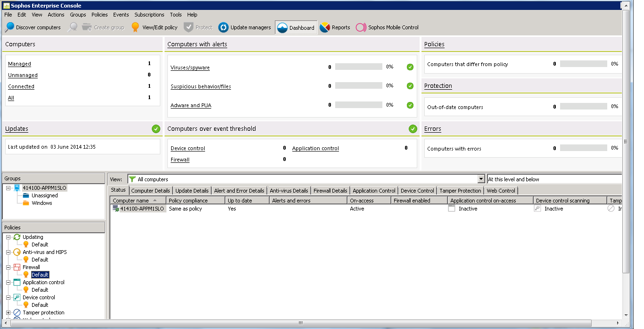Click the Updates green check status icon
This screenshot has height=329, width=644.
(x=156, y=129)
